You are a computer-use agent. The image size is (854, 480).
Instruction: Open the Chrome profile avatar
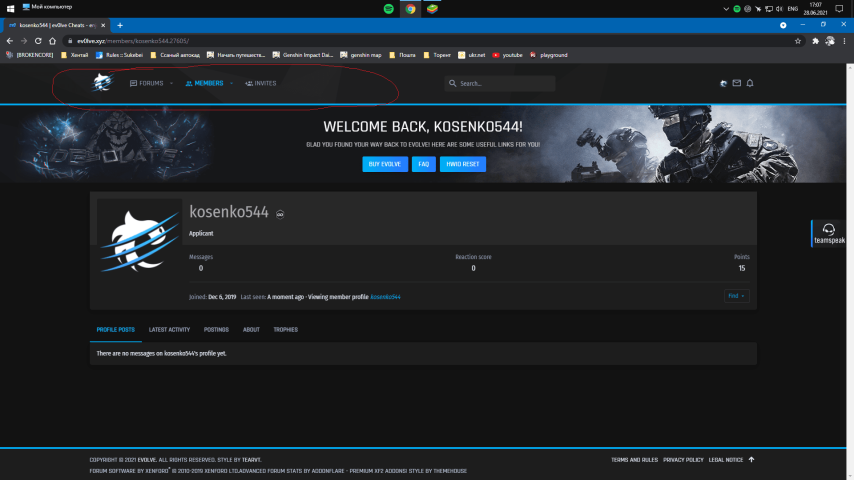coord(829,41)
